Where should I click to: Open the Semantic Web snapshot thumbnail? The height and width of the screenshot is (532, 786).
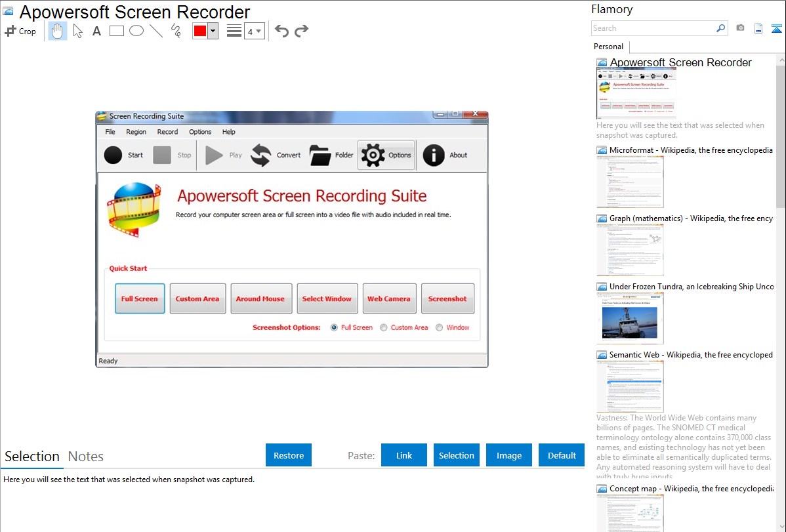pos(630,386)
